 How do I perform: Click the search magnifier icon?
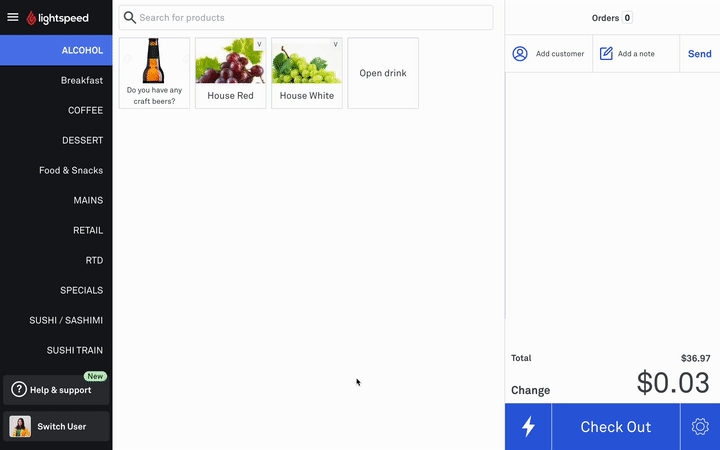(129, 18)
